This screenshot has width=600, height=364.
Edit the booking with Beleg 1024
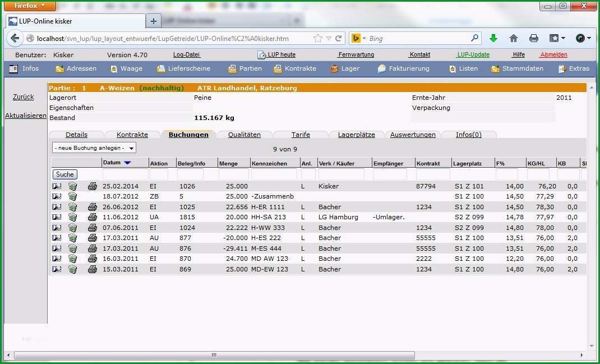pos(57,227)
